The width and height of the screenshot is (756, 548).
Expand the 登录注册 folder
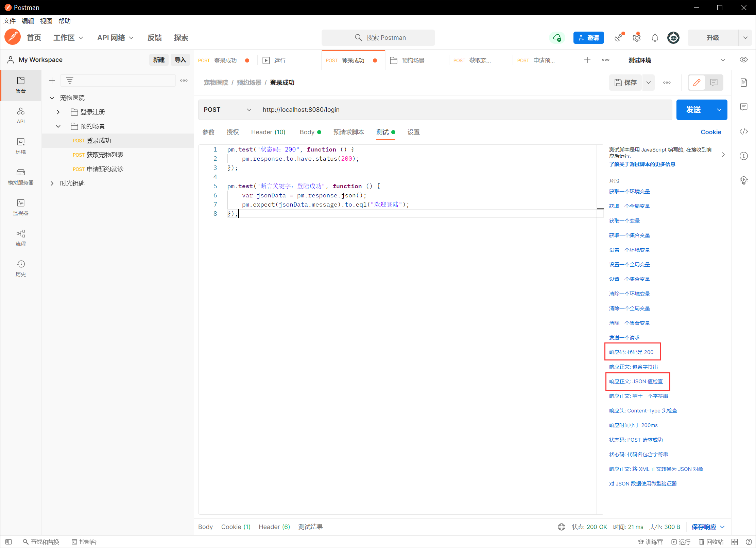[x=58, y=112]
